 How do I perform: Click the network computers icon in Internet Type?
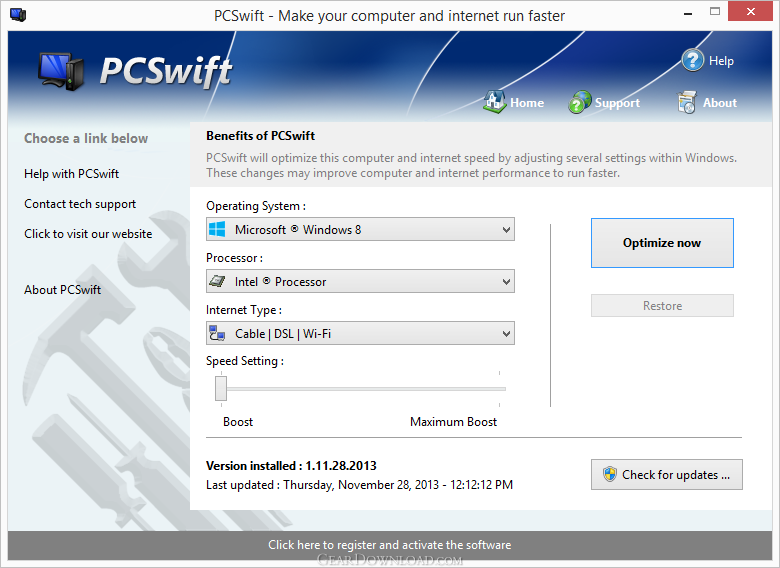(217, 333)
